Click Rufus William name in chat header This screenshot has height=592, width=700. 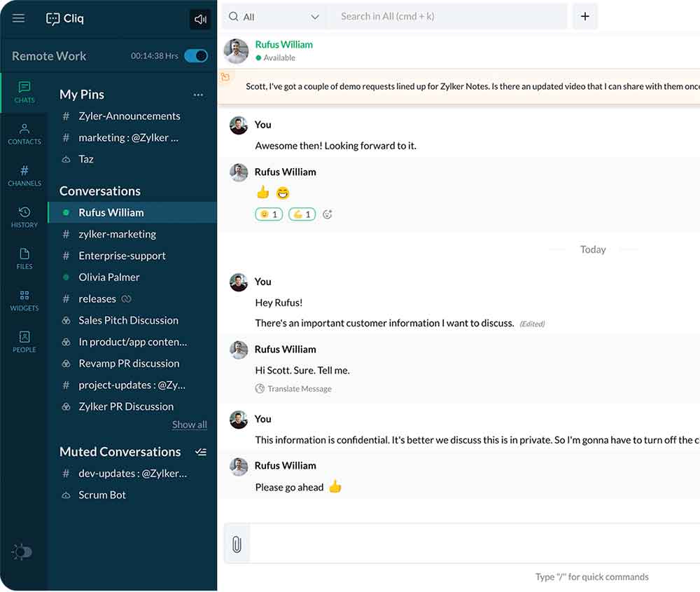(x=284, y=45)
